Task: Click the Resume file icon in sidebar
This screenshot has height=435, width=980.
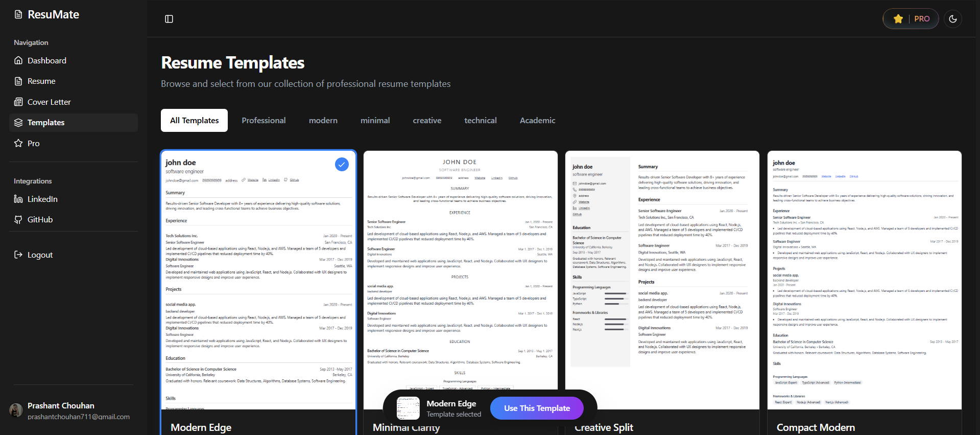Action: [x=18, y=81]
